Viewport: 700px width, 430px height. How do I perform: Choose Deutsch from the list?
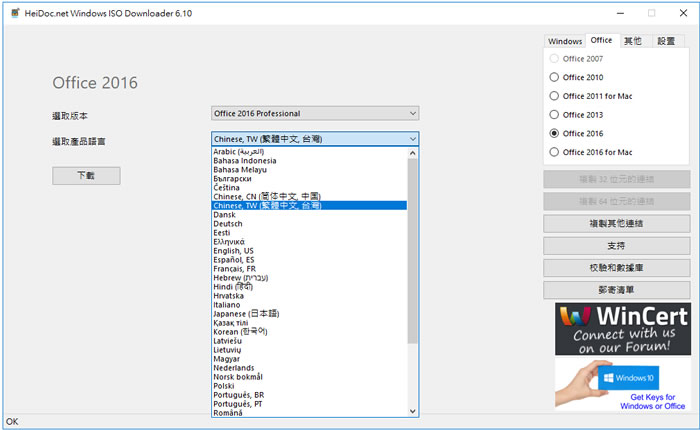click(x=309, y=224)
